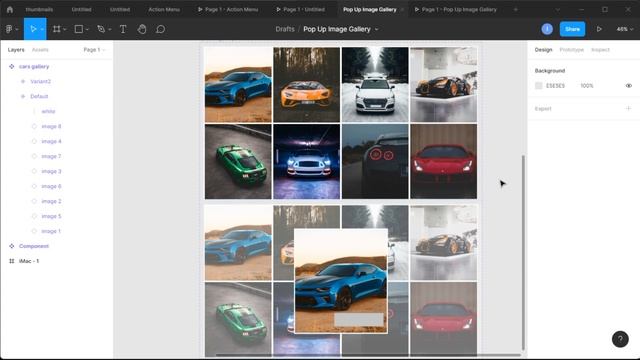Click the white Audi car thumbnail in top row
This screenshot has width=640, height=360.
[375, 84]
